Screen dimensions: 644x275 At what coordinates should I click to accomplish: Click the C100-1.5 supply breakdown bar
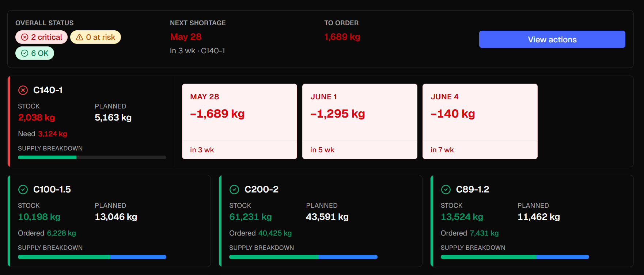tap(92, 257)
